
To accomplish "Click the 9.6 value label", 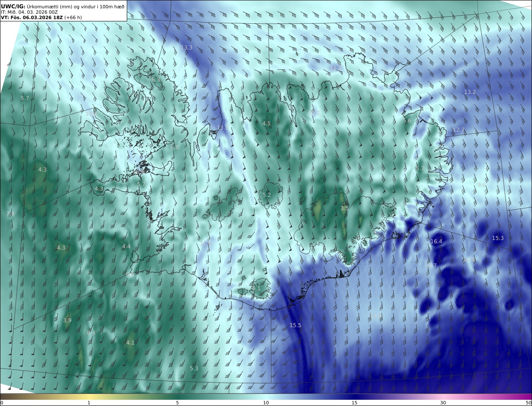I will coord(482,185).
